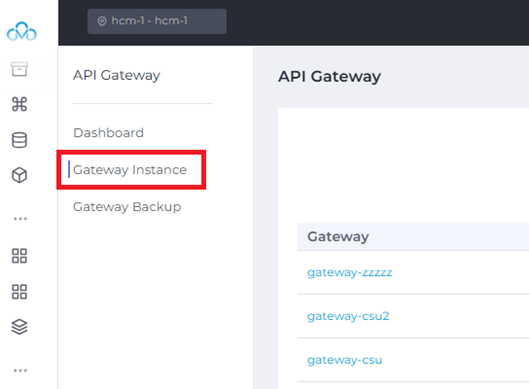529x389 pixels.
Task: Open the upper four-squares grid icon
Action: (19, 256)
